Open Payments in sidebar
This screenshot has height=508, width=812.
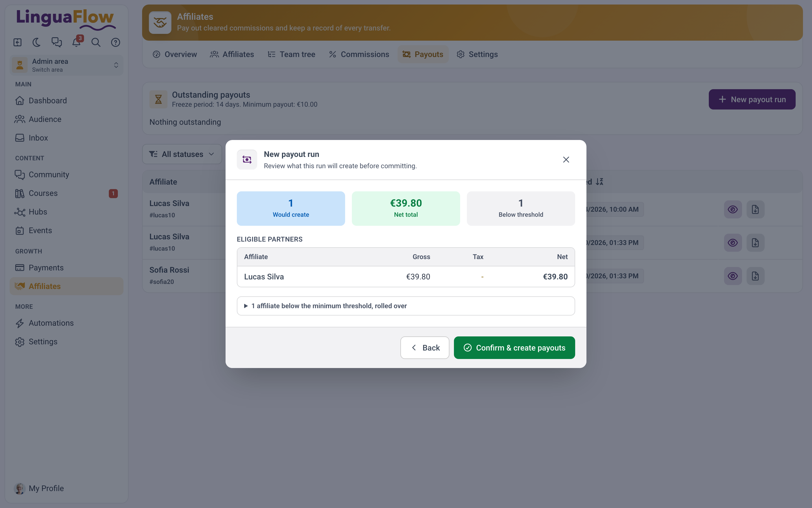67,268
